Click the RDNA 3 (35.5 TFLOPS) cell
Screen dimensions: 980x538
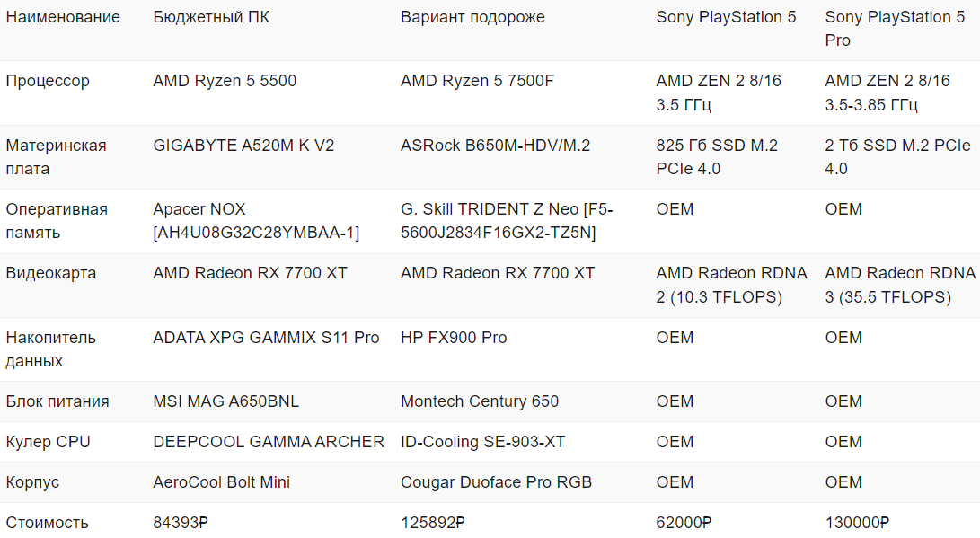(x=900, y=285)
